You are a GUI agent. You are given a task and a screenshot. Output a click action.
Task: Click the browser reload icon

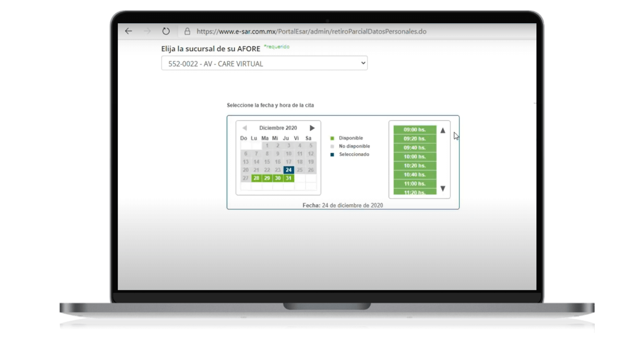(166, 31)
